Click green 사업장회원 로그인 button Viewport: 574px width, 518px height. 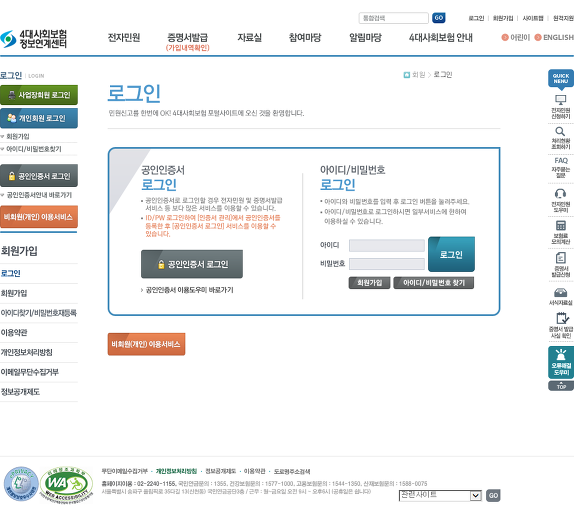[39, 95]
